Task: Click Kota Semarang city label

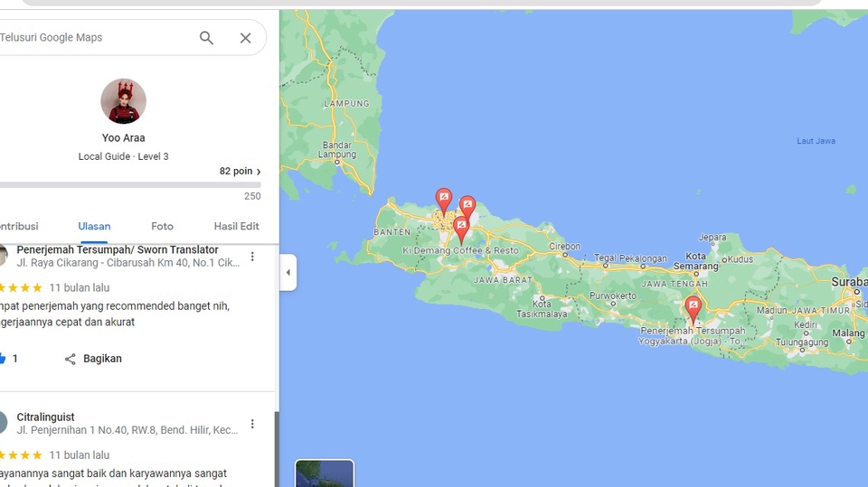Action: click(696, 261)
